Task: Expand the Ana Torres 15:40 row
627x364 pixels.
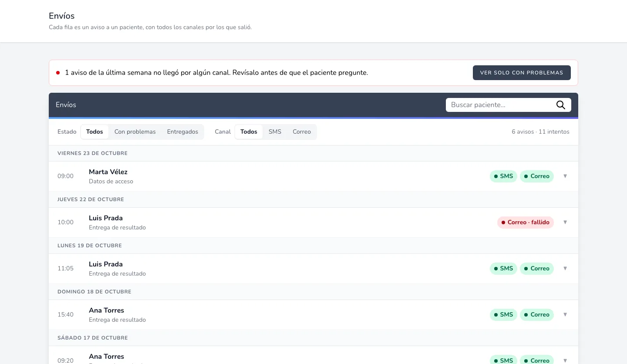Action: (x=565, y=315)
